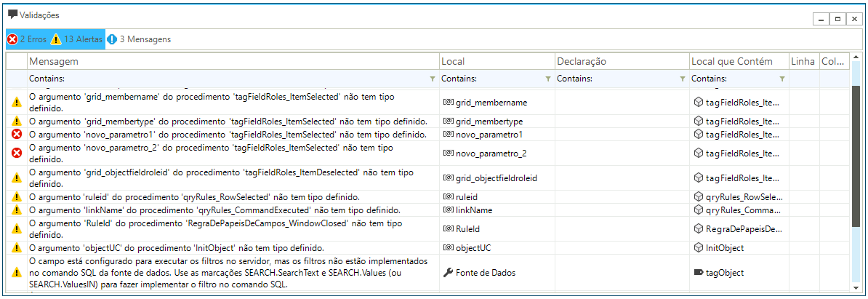Click the cube icon beside 'InitObject'
Viewport: 868px width, 299px height.
pyautogui.click(x=699, y=248)
